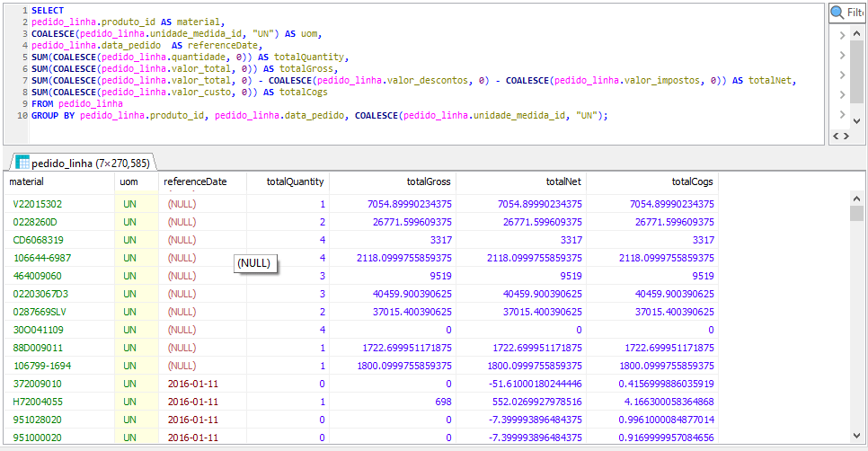
Task: Sort by the material column header
Action: (59, 181)
